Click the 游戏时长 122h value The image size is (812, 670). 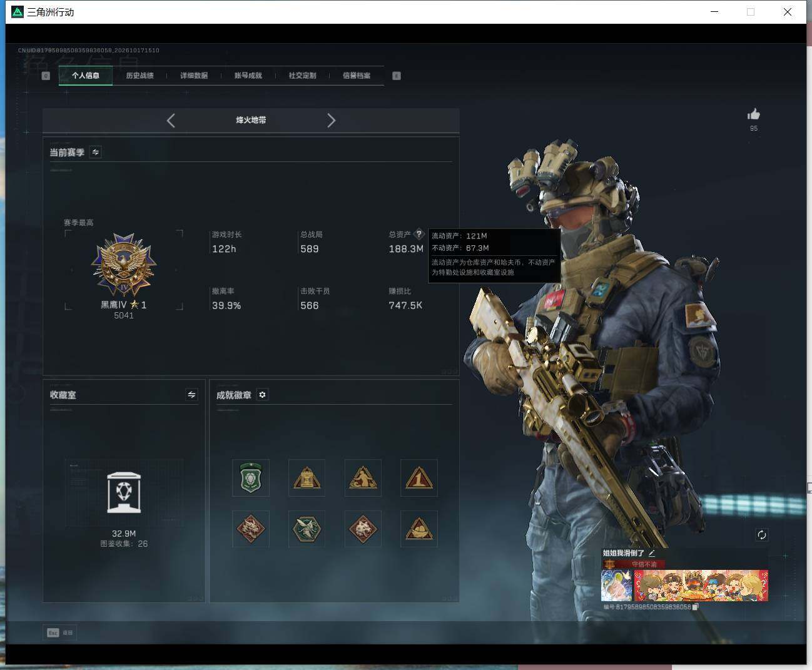tap(224, 249)
